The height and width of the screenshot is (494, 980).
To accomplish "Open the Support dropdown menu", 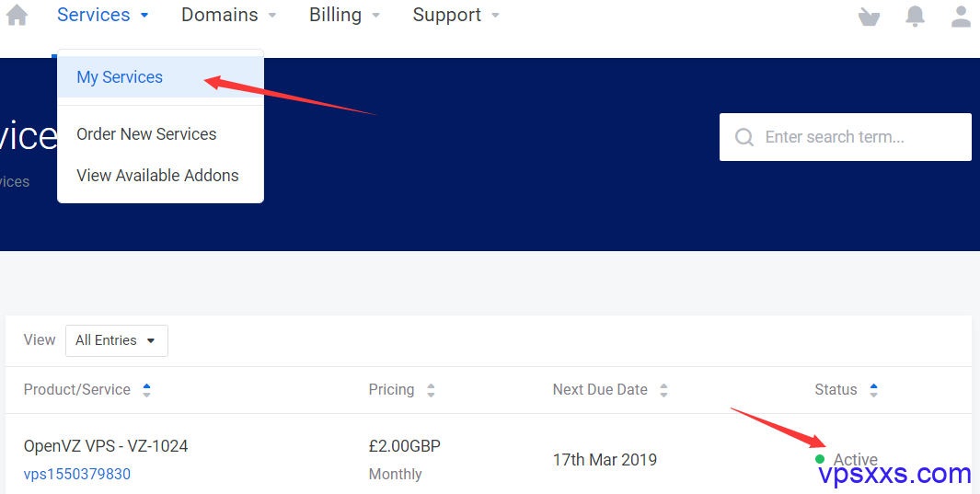I will [456, 15].
